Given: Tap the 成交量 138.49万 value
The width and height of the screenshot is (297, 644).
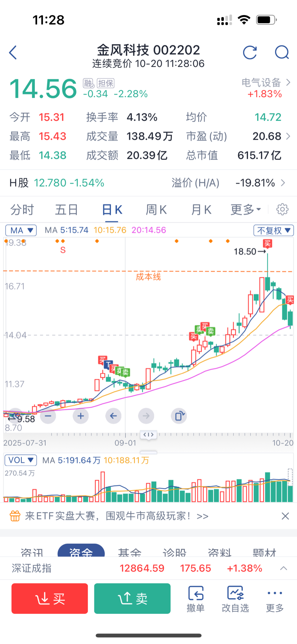Looking at the screenshot, I should [150, 136].
